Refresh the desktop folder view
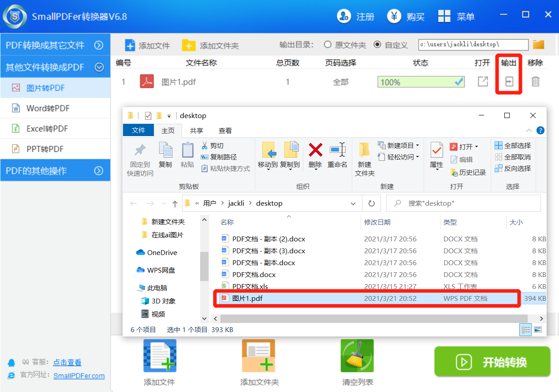This screenshot has height=392, width=559. coord(371,203)
